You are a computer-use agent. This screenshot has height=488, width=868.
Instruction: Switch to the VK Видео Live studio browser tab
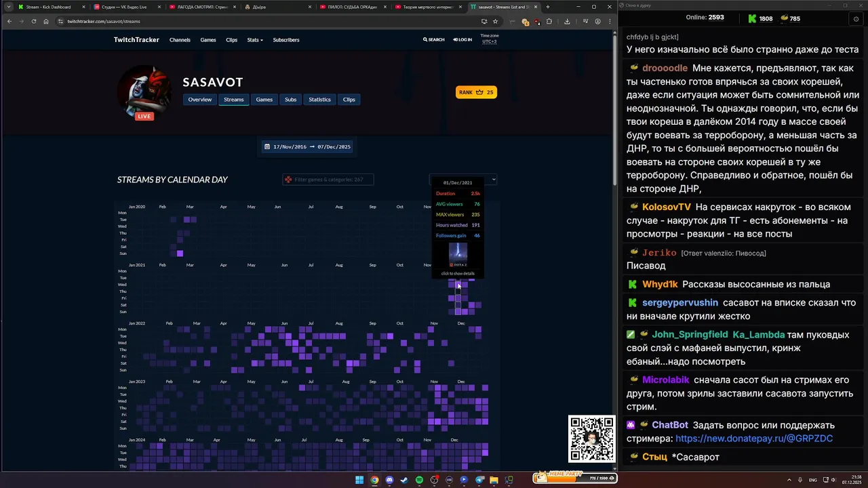pos(124,7)
